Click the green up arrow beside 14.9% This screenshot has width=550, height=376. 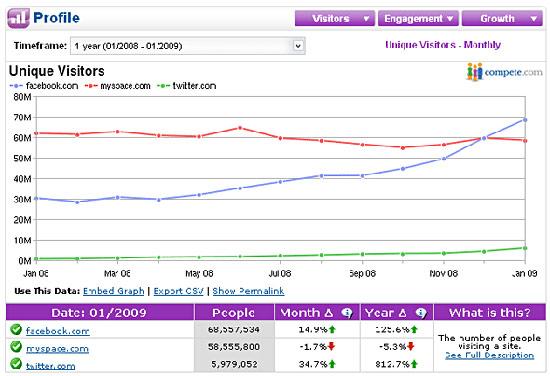pyautogui.click(x=332, y=329)
